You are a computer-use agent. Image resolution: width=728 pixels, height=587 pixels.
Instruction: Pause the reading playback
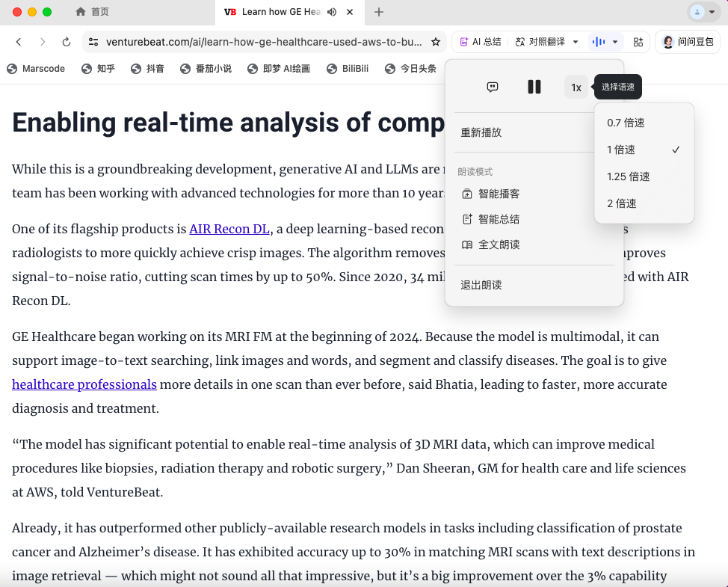[x=534, y=87]
